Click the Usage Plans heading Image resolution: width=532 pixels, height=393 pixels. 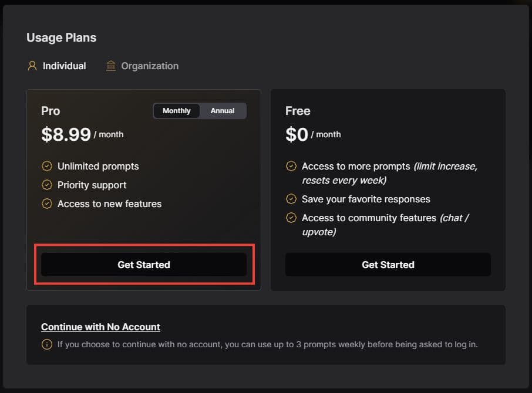[x=61, y=38]
